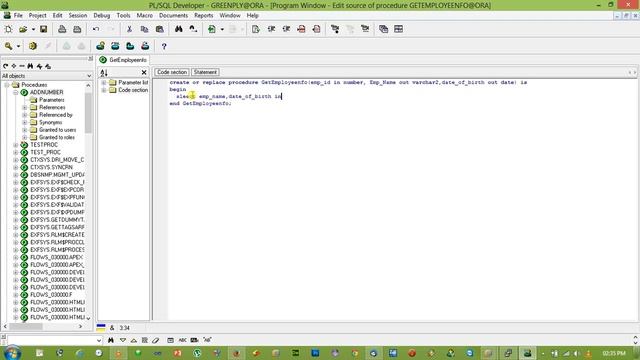Open the dropdown arrow beside Open icon
640x360 pixels.
click(x=33, y=29)
